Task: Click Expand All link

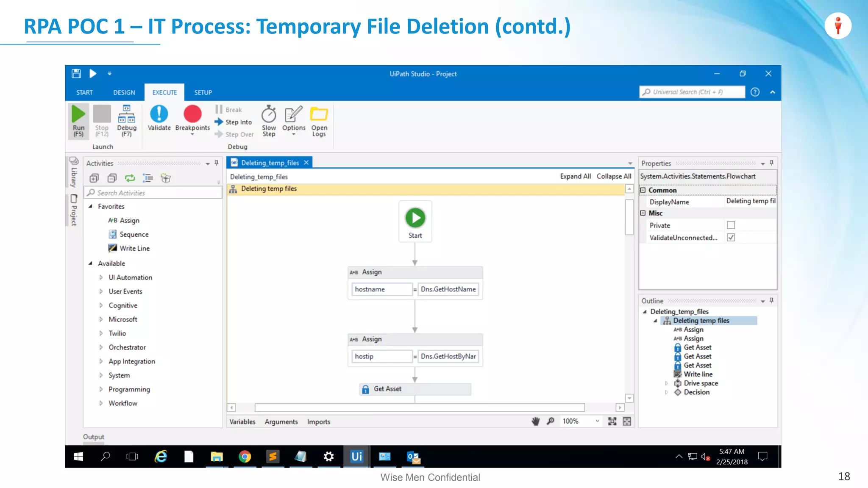Action: [575, 176]
